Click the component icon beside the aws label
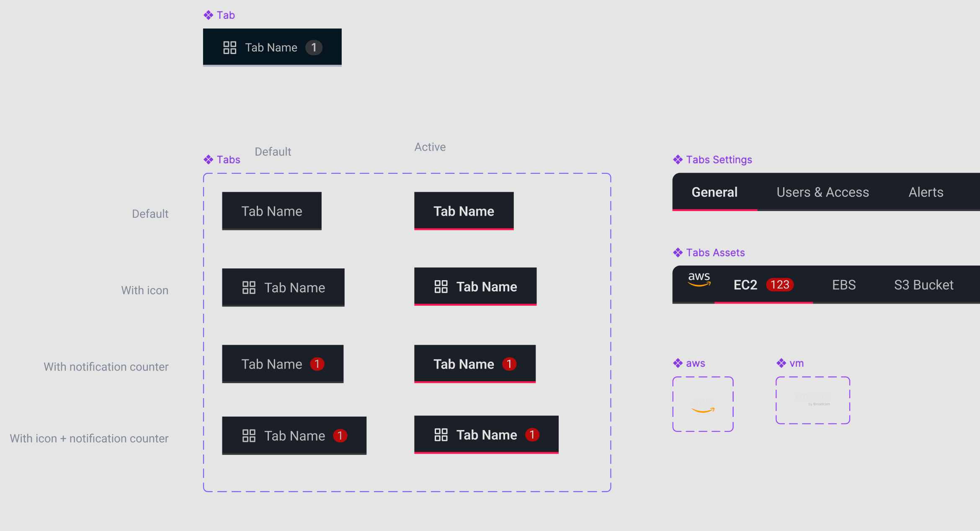Image resolution: width=980 pixels, height=531 pixels. coord(678,363)
